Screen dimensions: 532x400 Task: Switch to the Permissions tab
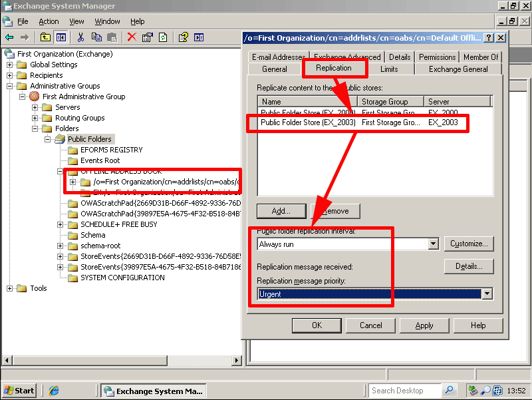point(438,57)
